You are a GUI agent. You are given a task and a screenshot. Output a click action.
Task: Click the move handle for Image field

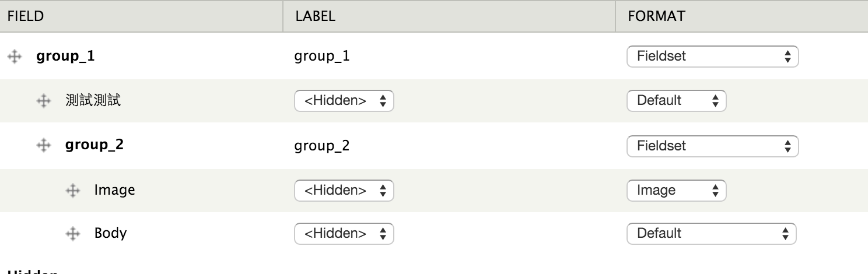tap(73, 190)
